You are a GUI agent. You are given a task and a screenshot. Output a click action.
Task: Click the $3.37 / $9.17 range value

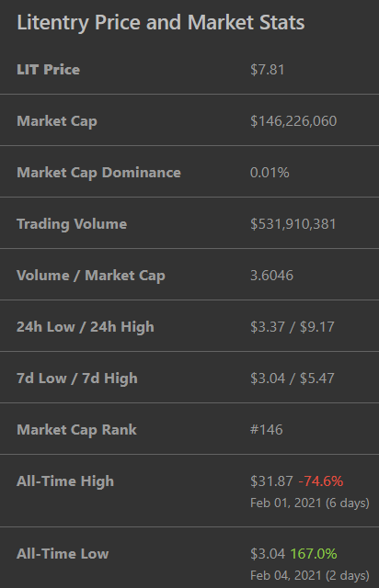point(293,327)
